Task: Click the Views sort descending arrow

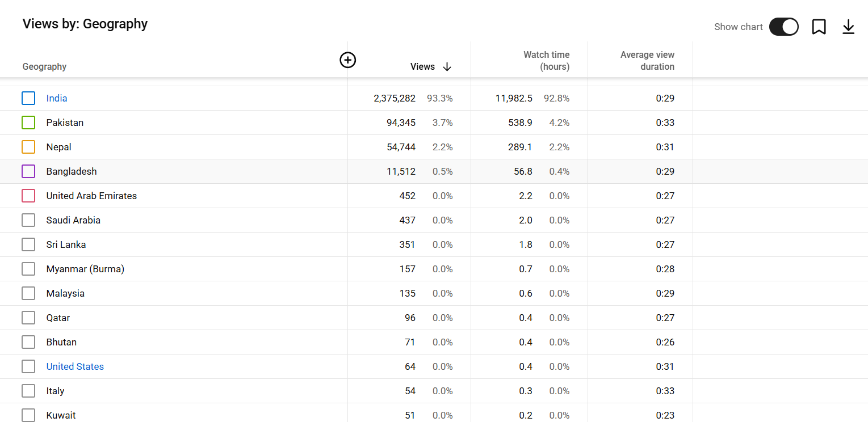Action: (447, 67)
